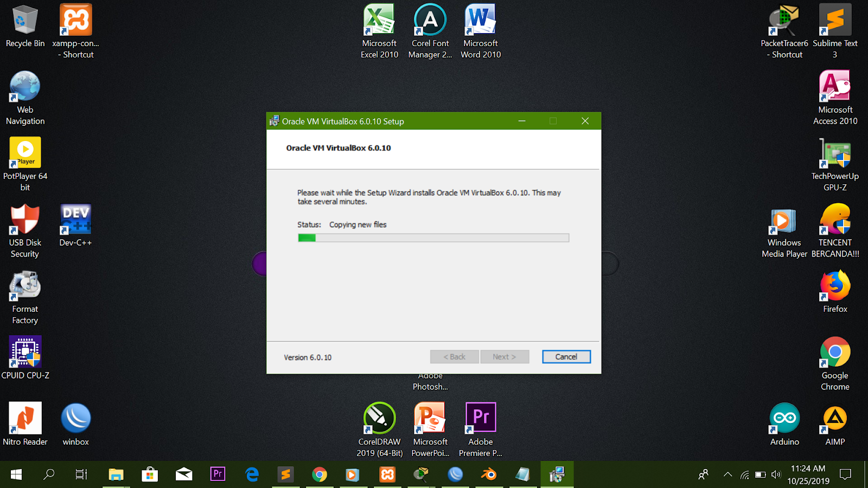The height and width of the screenshot is (488, 868).
Task: Launch Microsoft PowerPoint desktop shortcut
Action: point(430,430)
